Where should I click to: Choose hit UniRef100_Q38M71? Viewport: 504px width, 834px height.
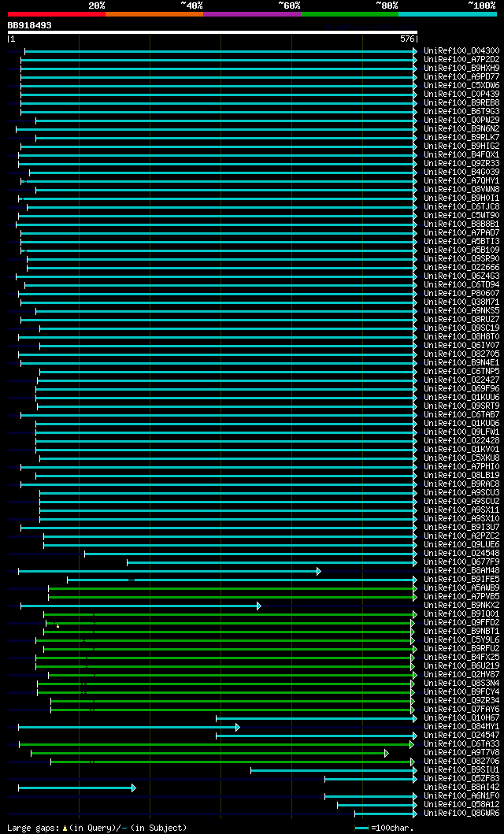pyautogui.click(x=461, y=302)
